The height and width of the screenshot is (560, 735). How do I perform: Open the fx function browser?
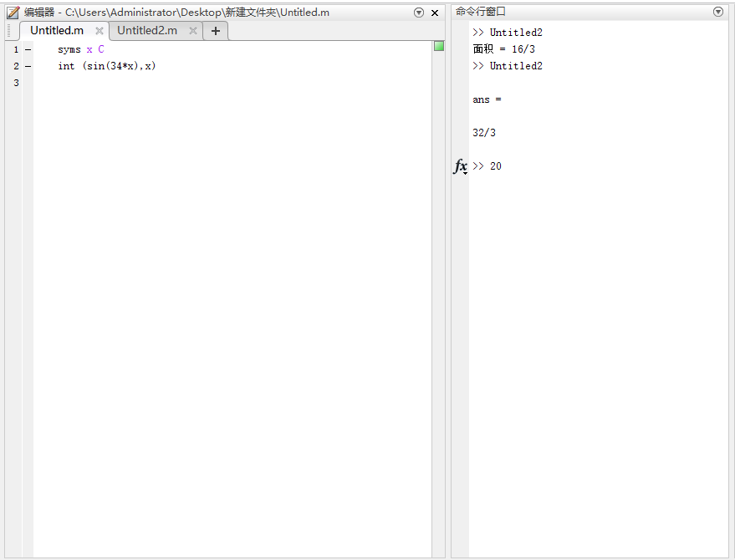coord(461,166)
